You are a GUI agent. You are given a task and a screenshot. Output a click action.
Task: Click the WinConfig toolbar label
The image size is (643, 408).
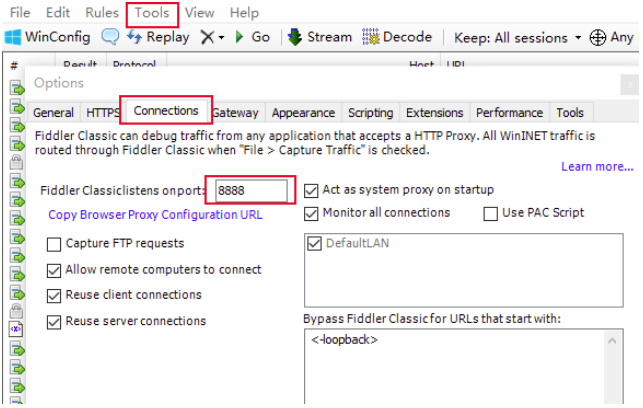[x=57, y=37]
